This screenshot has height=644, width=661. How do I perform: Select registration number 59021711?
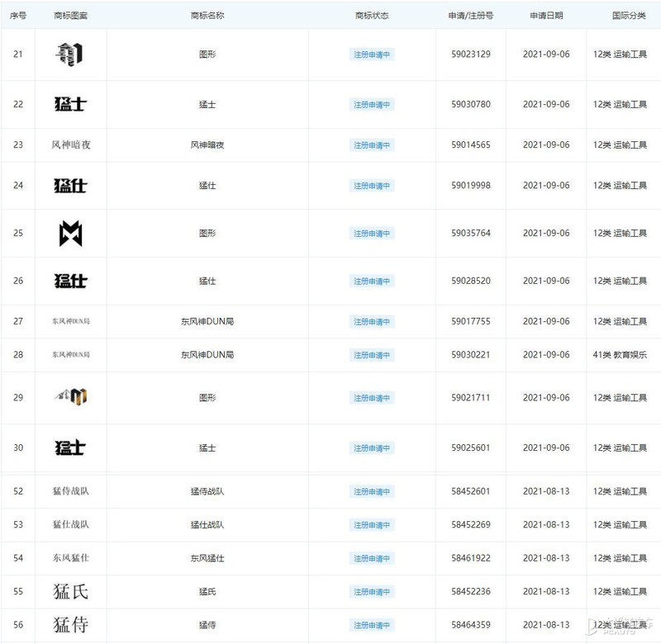(471, 398)
